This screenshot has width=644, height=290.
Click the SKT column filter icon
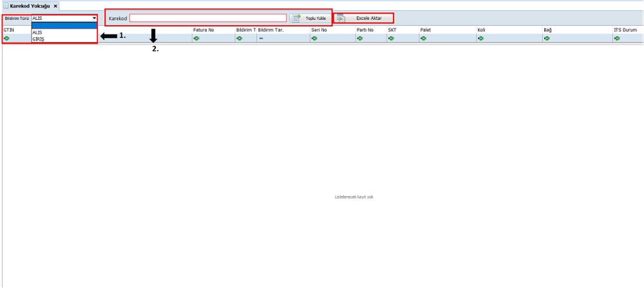click(391, 38)
